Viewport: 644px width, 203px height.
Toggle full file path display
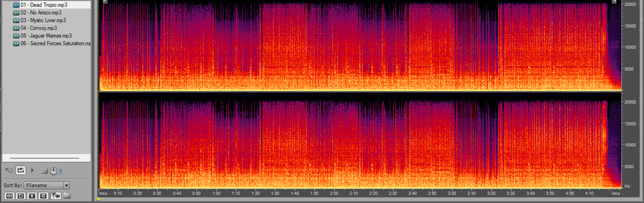tap(67, 195)
